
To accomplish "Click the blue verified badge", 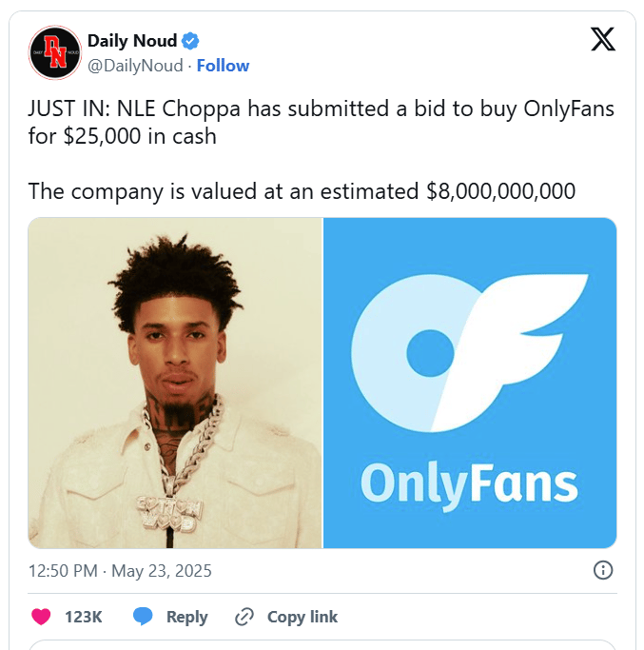I will pos(190,41).
